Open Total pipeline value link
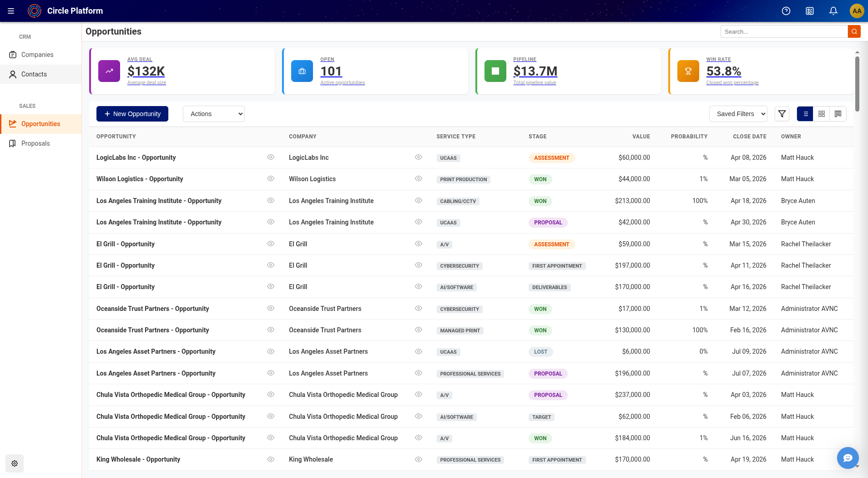Screen dimensions: 868x478 point(535,82)
